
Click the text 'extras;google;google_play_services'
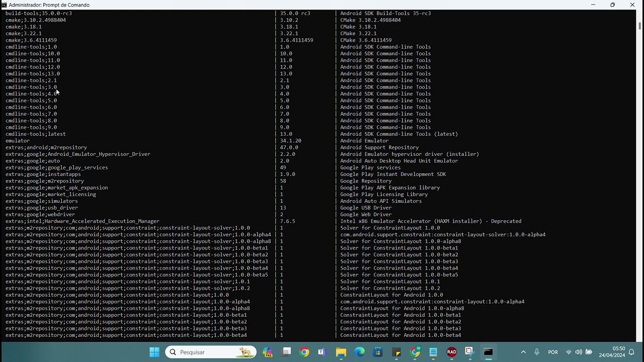57,167
